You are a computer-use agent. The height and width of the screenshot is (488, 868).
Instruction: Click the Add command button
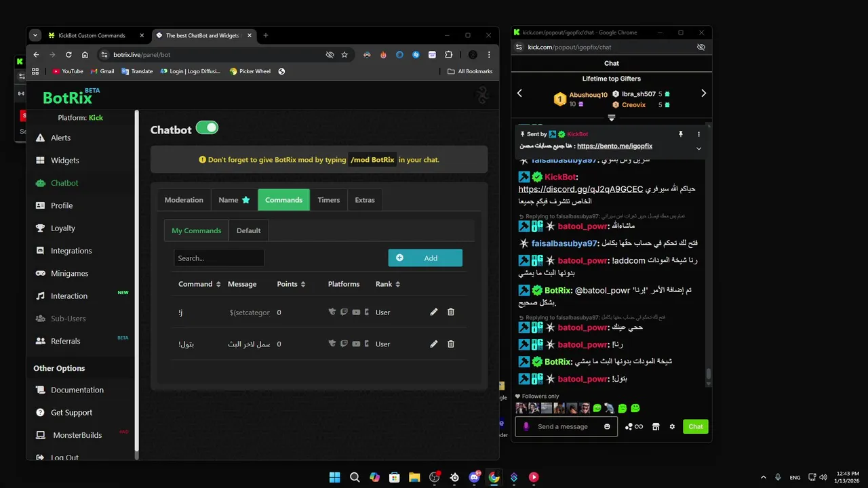coord(425,258)
